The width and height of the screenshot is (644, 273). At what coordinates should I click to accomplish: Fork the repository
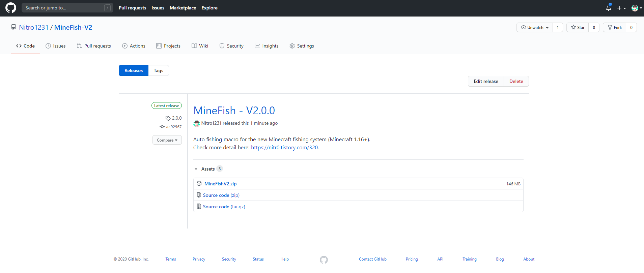(x=615, y=27)
